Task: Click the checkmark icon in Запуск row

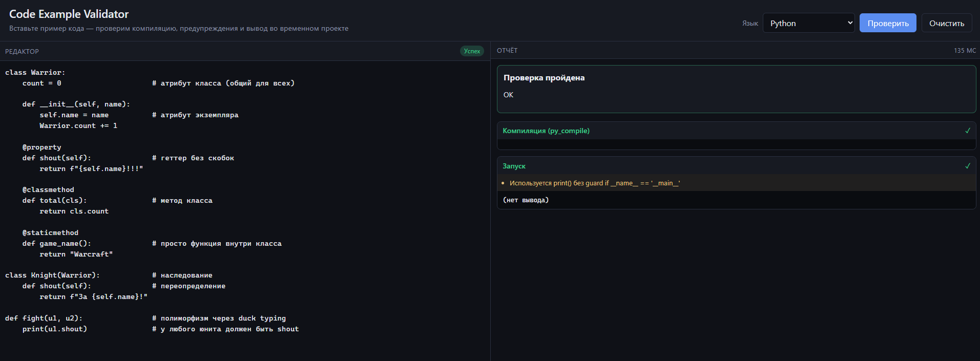Action: [968, 166]
